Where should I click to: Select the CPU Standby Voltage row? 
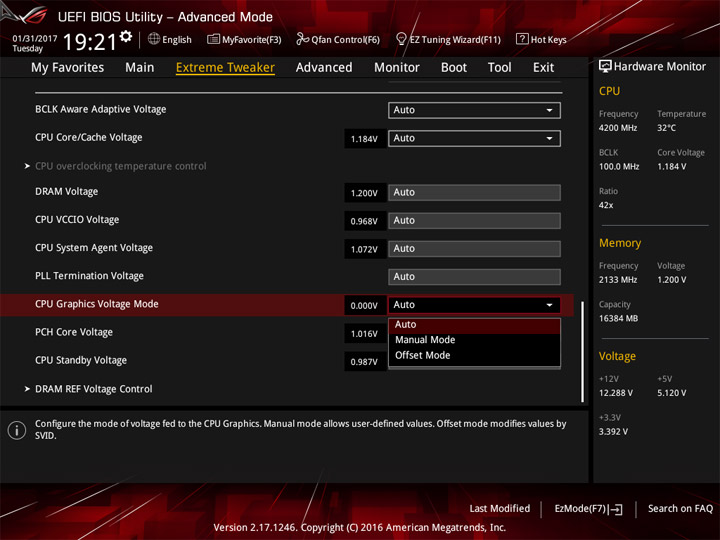81,360
